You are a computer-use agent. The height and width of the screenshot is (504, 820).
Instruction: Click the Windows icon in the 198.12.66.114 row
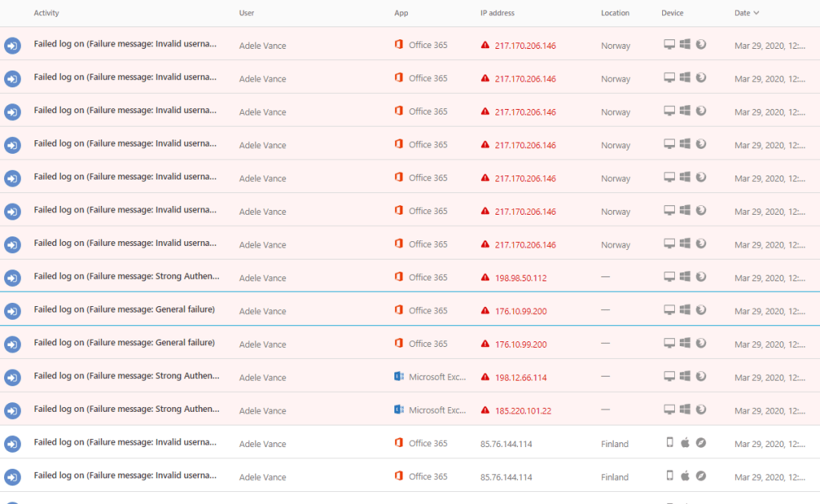click(x=685, y=377)
